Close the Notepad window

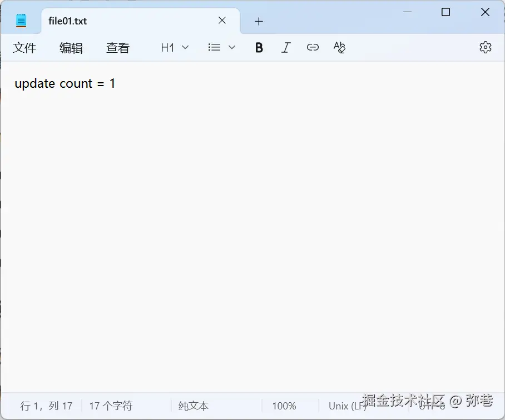485,12
